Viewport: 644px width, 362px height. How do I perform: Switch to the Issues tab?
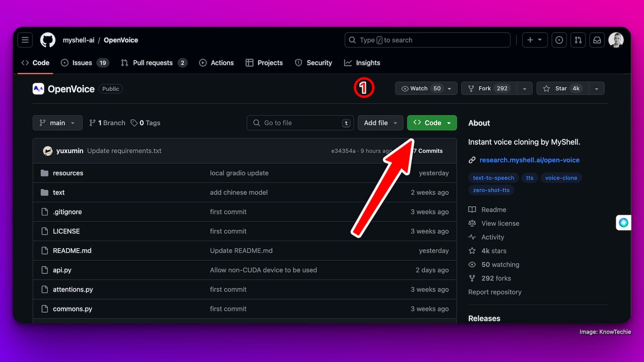click(x=85, y=63)
